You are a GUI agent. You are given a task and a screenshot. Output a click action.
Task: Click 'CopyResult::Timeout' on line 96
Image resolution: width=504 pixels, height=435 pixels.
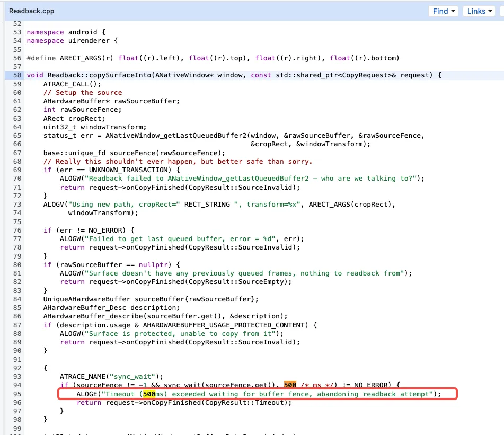coord(245,403)
